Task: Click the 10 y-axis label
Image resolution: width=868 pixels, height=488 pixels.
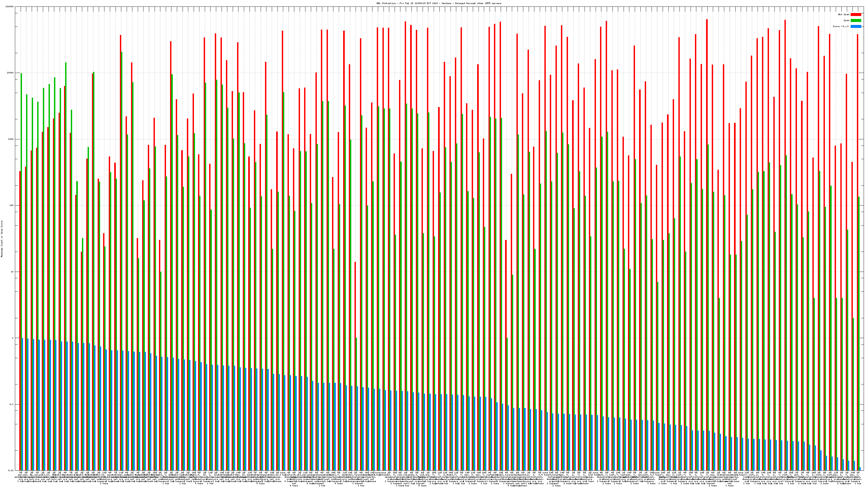Action: click(x=13, y=272)
